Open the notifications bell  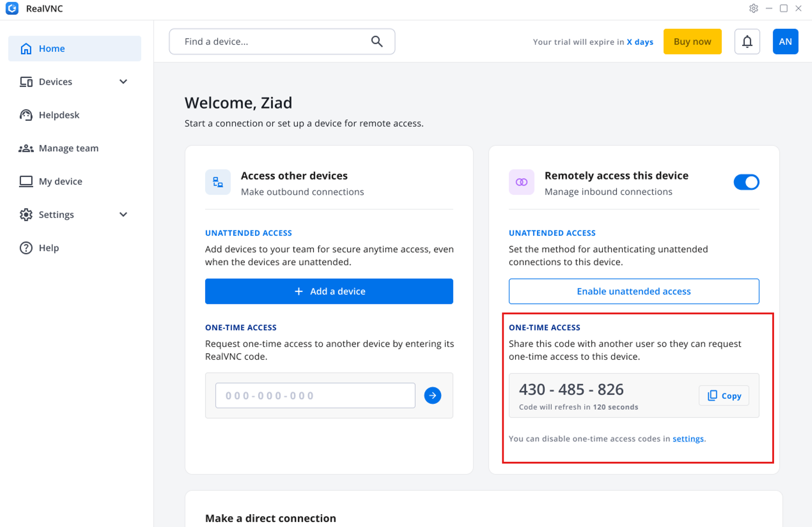(x=747, y=42)
